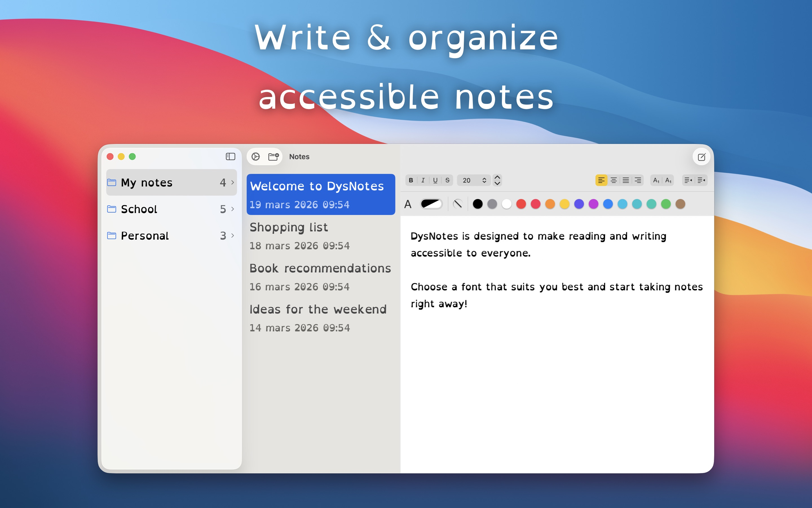The image size is (812, 508).
Task: Open the Book recommendations note
Action: pyautogui.click(x=321, y=277)
